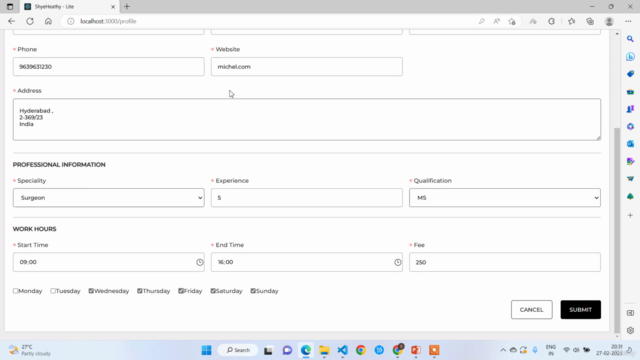Open the sidebar shopping tag icon
The width and height of the screenshot is (640, 360).
click(630, 74)
